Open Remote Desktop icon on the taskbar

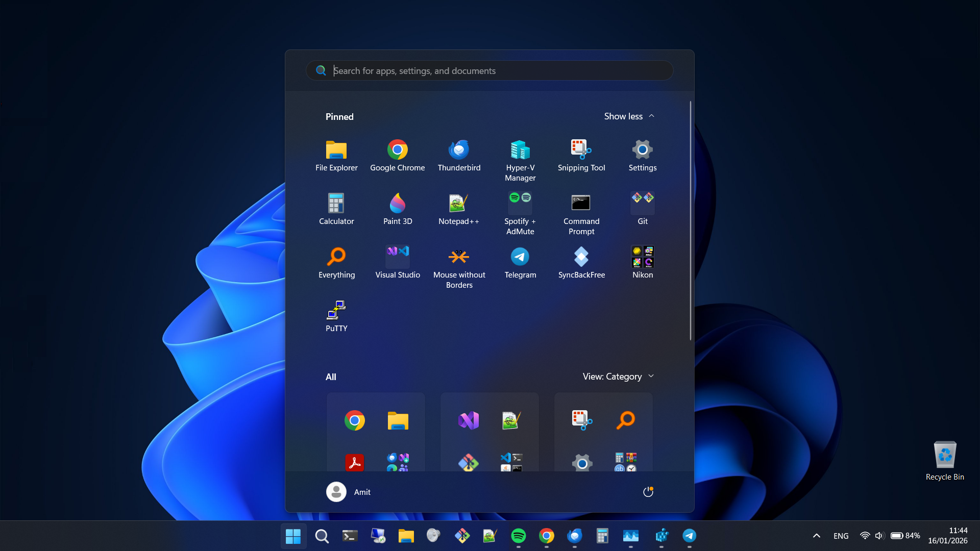coord(378,536)
